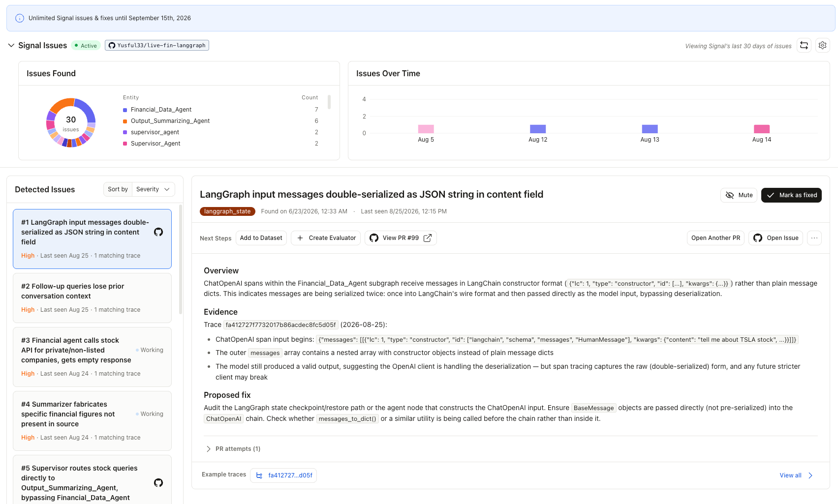The image size is (838, 504).
Task: Click the BaseMessage code snippet
Action: pyautogui.click(x=594, y=408)
